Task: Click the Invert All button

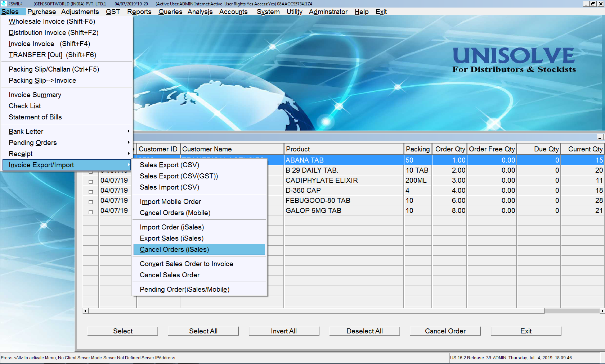Action: (284, 331)
